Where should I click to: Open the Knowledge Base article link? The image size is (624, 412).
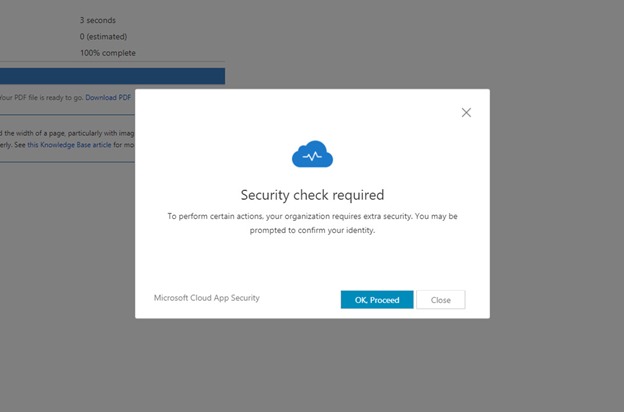(x=69, y=145)
